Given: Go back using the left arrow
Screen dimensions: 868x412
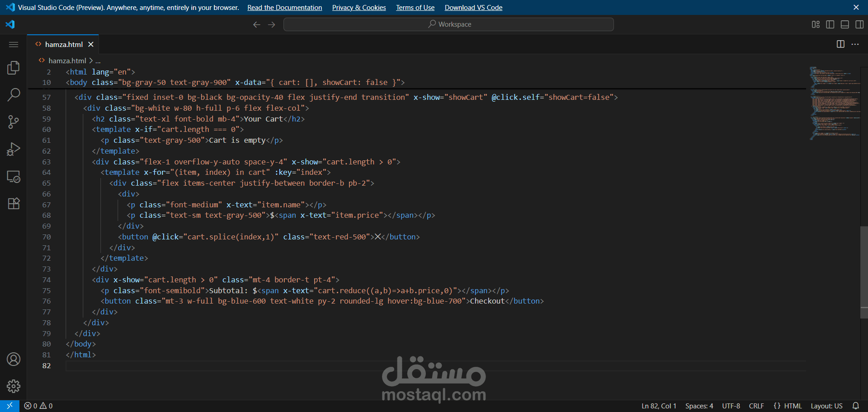Looking at the screenshot, I should click(257, 24).
